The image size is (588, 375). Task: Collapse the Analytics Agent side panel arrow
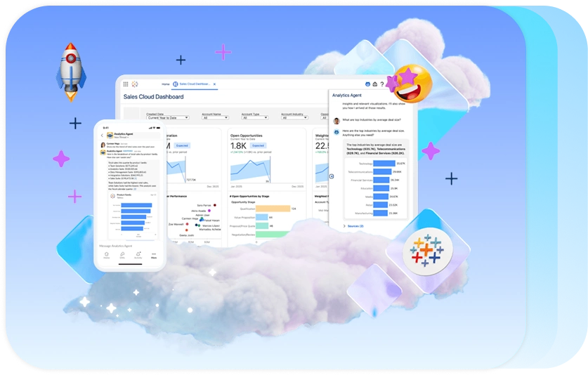[x=332, y=176]
